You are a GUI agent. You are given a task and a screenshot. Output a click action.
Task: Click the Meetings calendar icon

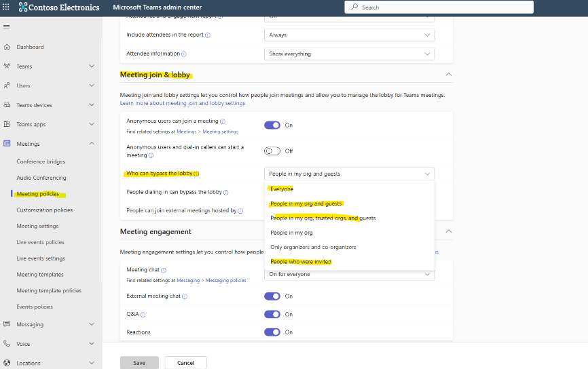pos(7,144)
